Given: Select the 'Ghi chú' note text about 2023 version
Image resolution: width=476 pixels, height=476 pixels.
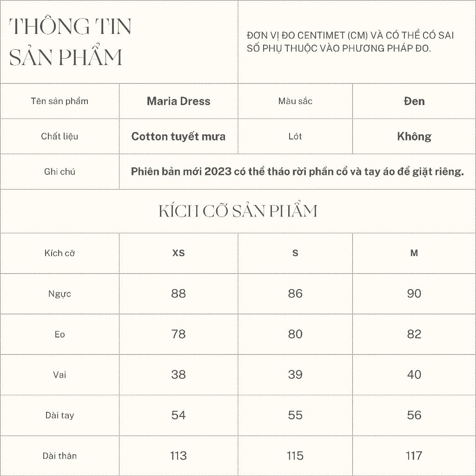Looking at the screenshot, I should (297, 172).
